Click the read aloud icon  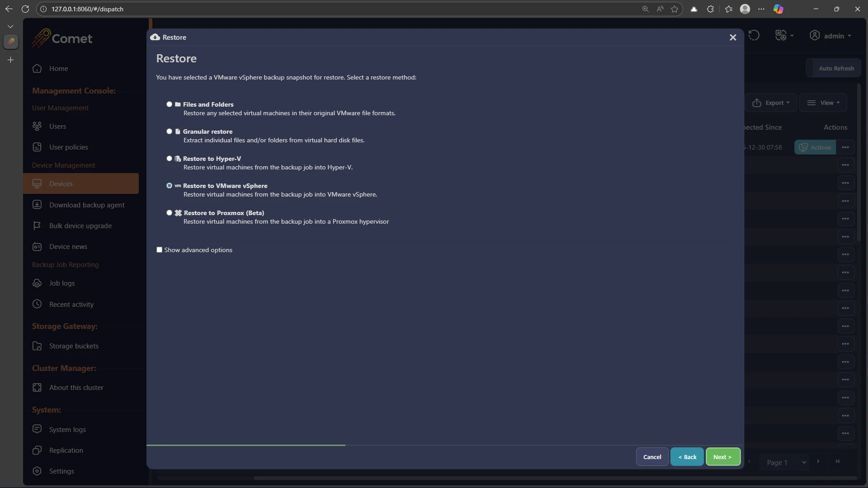click(660, 9)
